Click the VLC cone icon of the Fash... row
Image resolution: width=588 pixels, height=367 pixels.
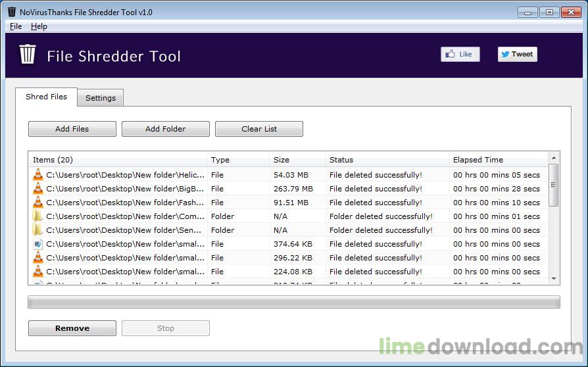point(38,203)
